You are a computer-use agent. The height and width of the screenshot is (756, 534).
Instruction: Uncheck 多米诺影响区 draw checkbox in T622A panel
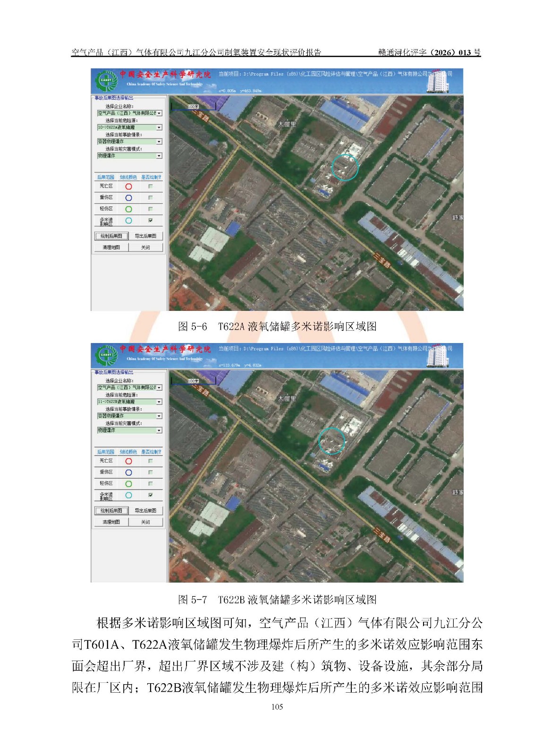pyautogui.click(x=151, y=221)
